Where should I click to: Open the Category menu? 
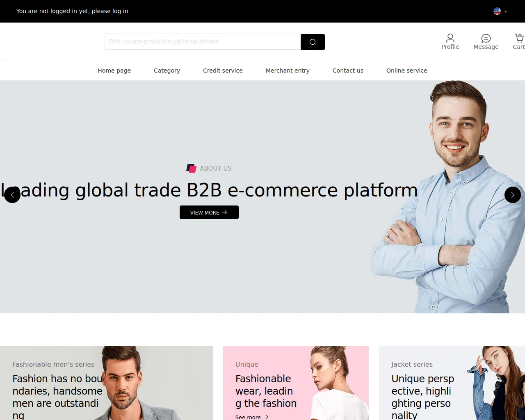click(167, 71)
